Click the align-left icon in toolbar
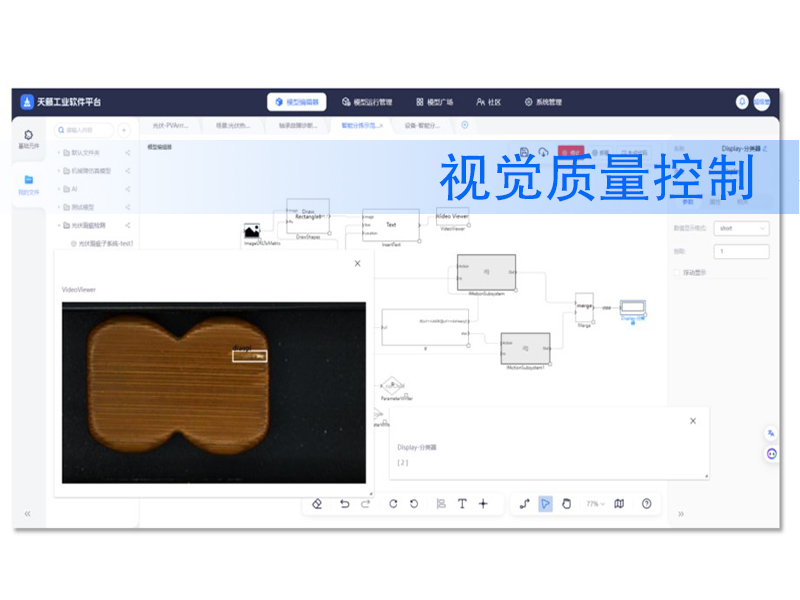Viewport: 800px width, 600px height. [441, 504]
